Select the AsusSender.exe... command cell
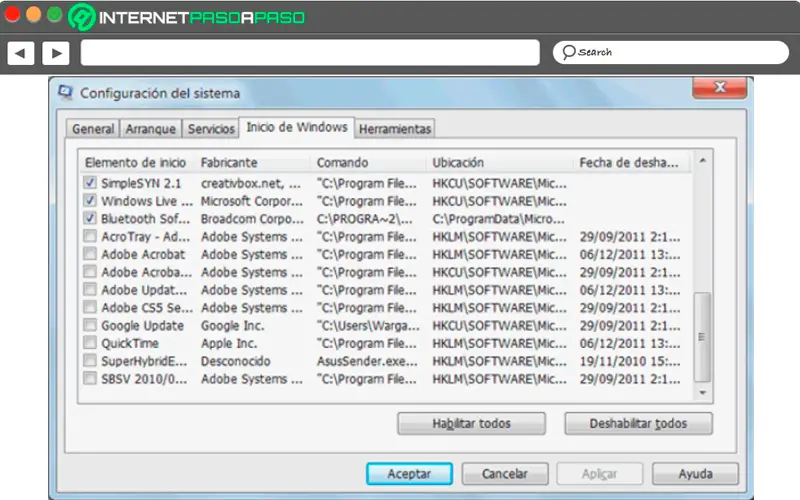Image resolution: width=800 pixels, height=500 pixels. (367, 361)
